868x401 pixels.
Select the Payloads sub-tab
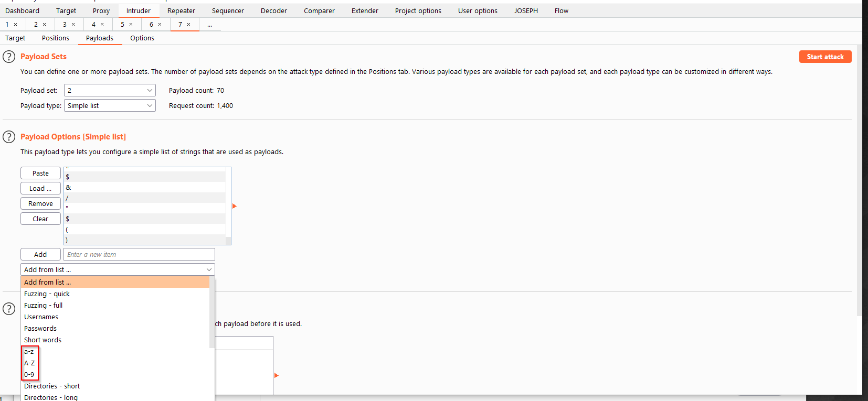(100, 38)
